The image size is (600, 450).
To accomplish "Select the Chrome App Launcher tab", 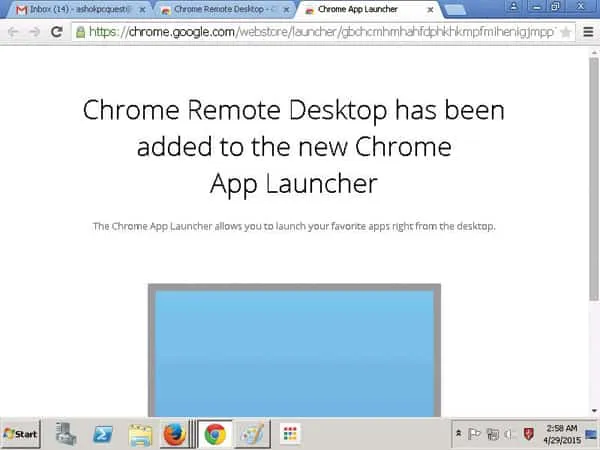I will [369, 10].
